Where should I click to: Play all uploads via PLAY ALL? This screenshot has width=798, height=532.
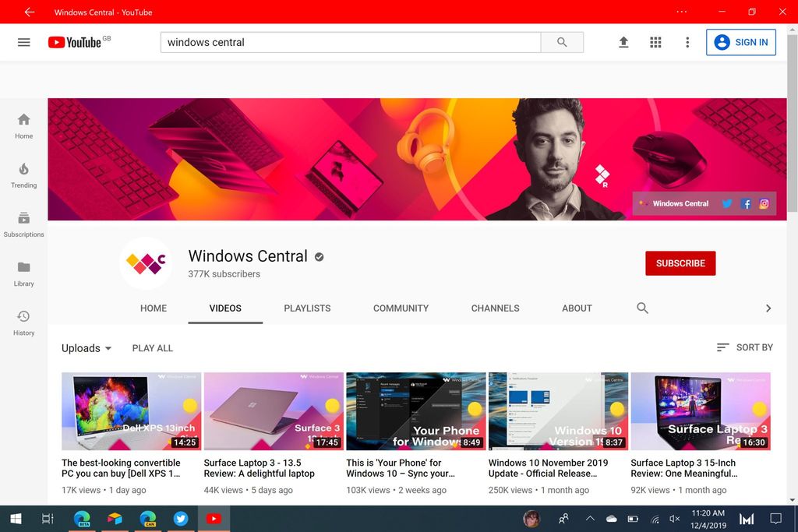[152, 348]
